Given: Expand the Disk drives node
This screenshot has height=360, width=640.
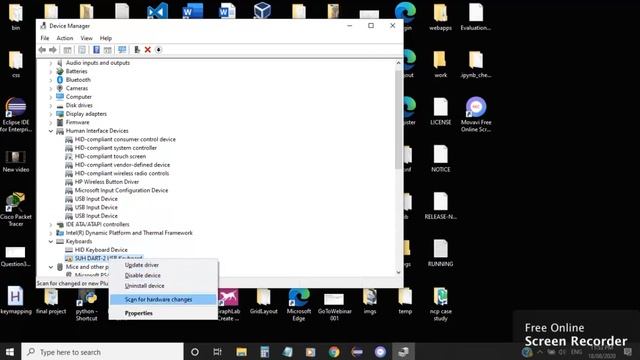Looking at the screenshot, I should [51, 105].
